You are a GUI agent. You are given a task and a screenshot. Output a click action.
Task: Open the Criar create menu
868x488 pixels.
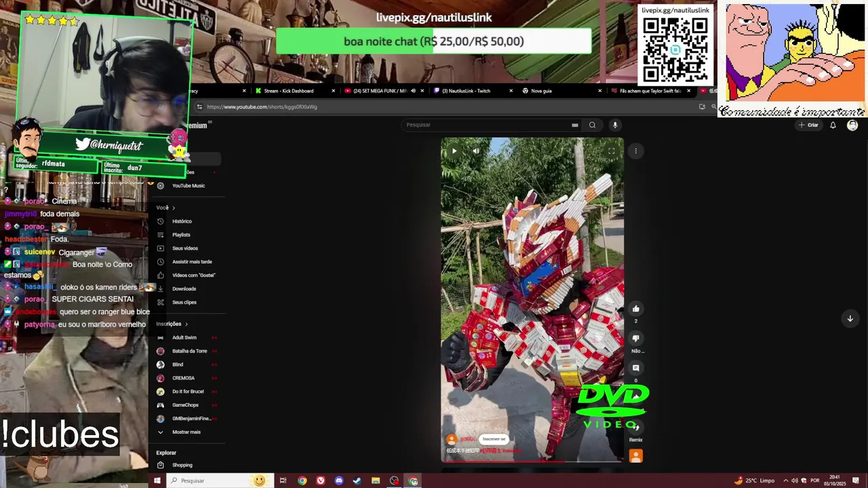(x=808, y=125)
